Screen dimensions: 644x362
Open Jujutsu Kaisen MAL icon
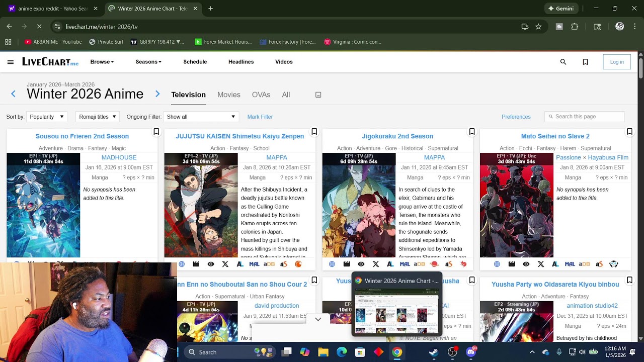254,264
